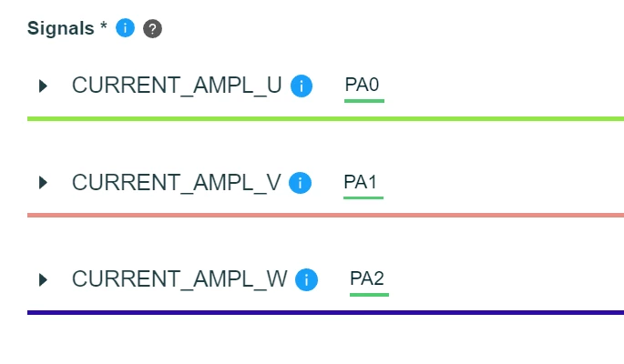Click the dark blue bar under CURRENT_AMPL_W
The image size is (624, 364).
[x=325, y=313]
